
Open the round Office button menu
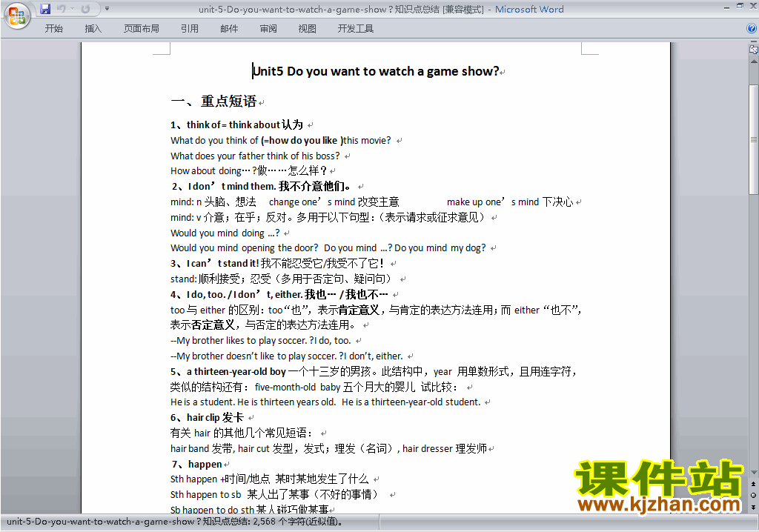[x=17, y=16]
